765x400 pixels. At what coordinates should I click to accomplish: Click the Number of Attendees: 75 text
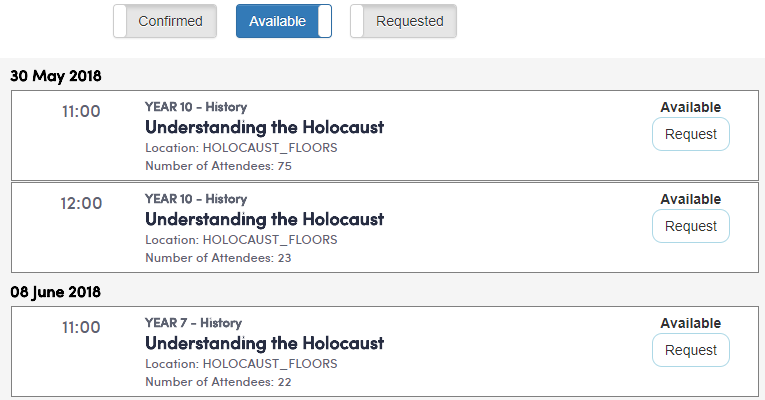tap(218, 166)
